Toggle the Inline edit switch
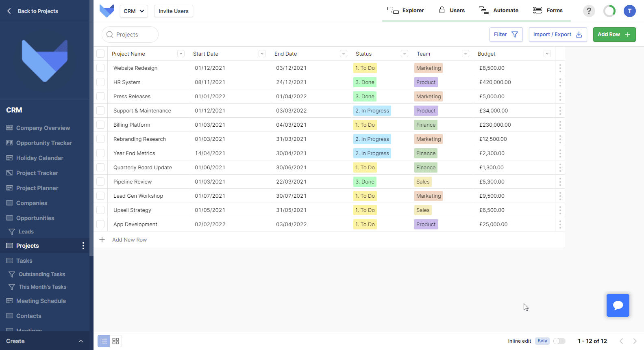The width and height of the screenshot is (644, 350). [559, 341]
